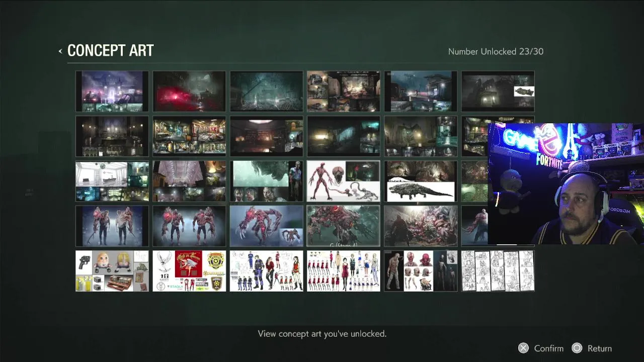Image resolution: width=644 pixels, height=362 pixels.
Task: Open the items artwork with gun and toy robots
Action: pos(112,271)
